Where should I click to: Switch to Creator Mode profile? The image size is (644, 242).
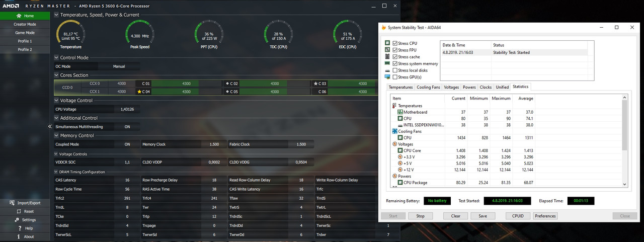point(25,24)
